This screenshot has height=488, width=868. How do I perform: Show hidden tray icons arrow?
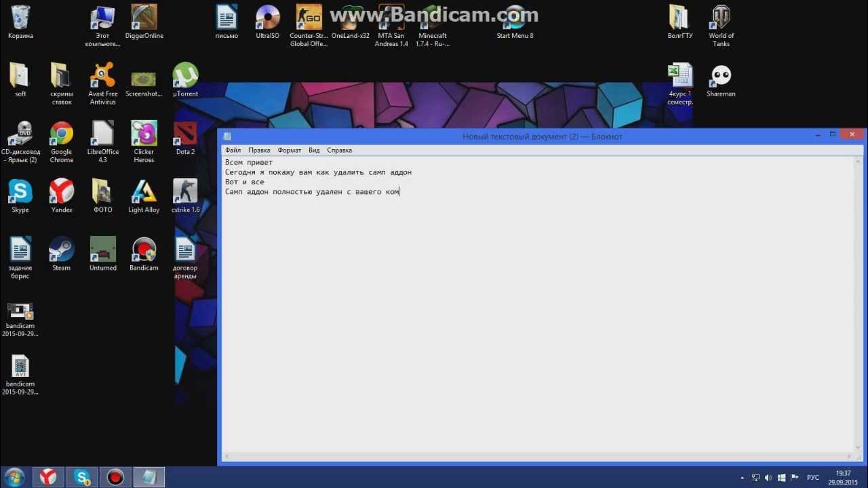pyautogui.click(x=742, y=478)
